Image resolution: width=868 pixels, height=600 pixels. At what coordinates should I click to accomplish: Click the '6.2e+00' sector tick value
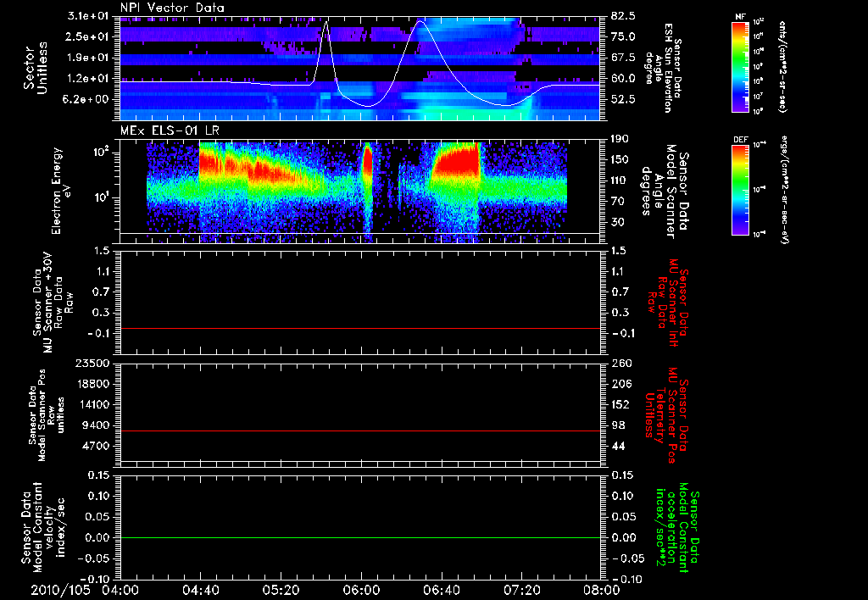click(87, 99)
